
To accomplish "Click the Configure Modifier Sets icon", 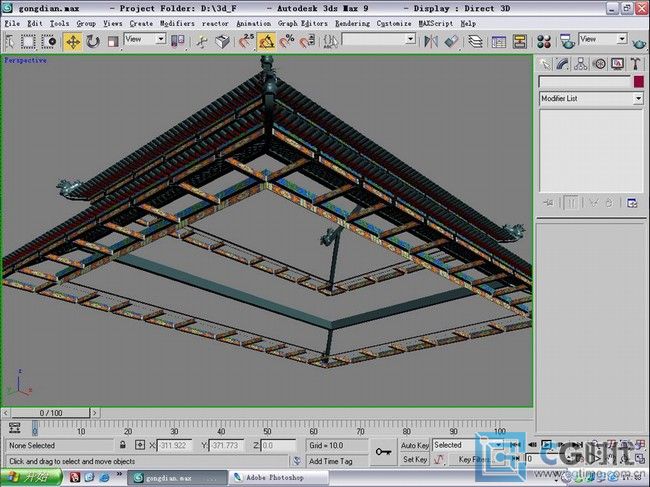I will [632, 203].
